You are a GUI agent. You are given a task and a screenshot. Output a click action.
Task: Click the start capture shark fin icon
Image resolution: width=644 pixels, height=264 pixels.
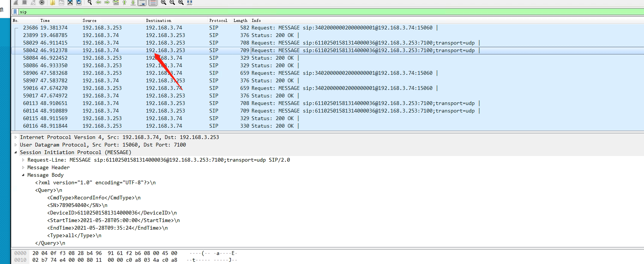point(16,2)
